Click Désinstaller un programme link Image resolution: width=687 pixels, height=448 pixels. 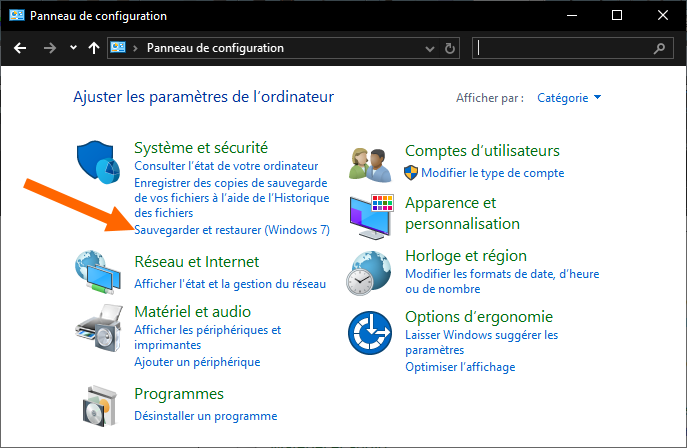point(205,416)
